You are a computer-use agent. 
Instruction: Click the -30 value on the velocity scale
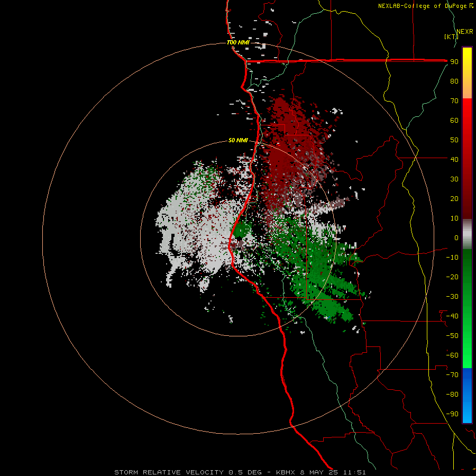(452, 297)
